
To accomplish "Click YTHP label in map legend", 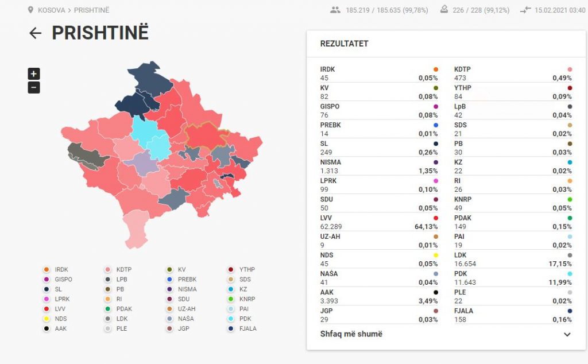I will pyautogui.click(x=247, y=269).
